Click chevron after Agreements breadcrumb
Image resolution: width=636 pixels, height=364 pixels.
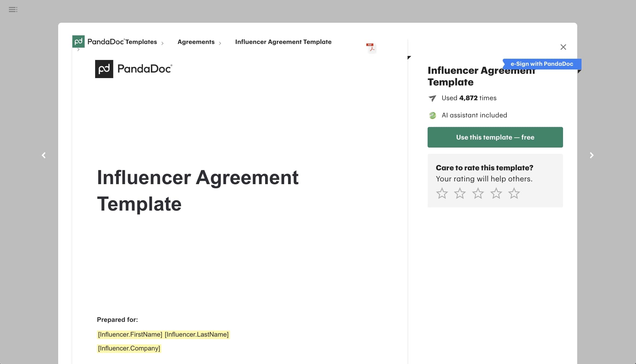point(220,43)
